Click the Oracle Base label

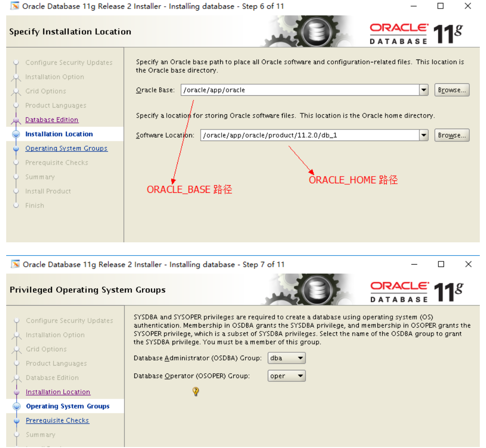pos(155,90)
